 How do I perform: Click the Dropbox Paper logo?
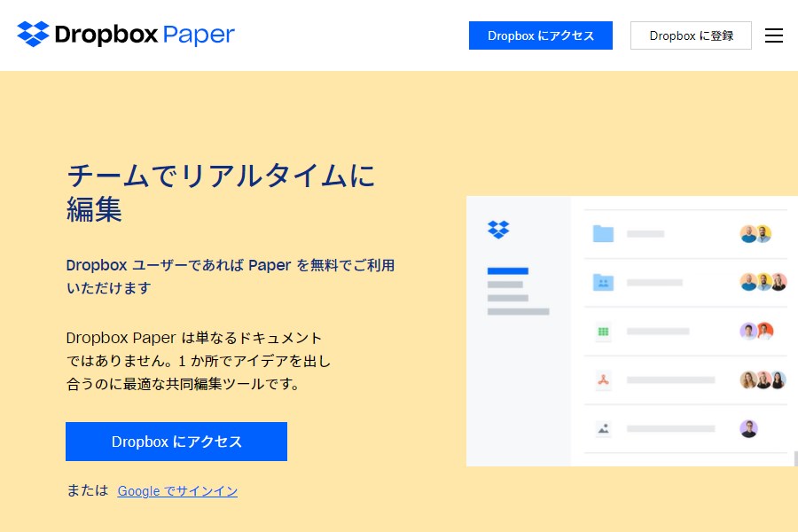[126, 34]
